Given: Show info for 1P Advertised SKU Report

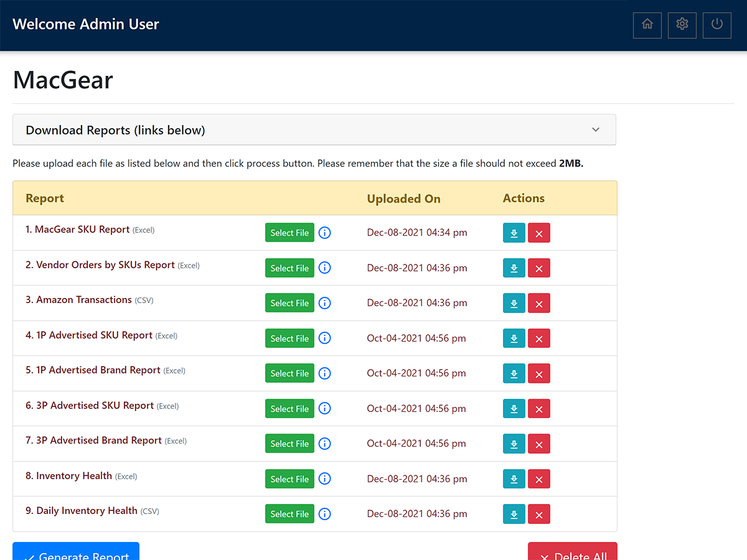Looking at the screenshot, I should 324,338.
